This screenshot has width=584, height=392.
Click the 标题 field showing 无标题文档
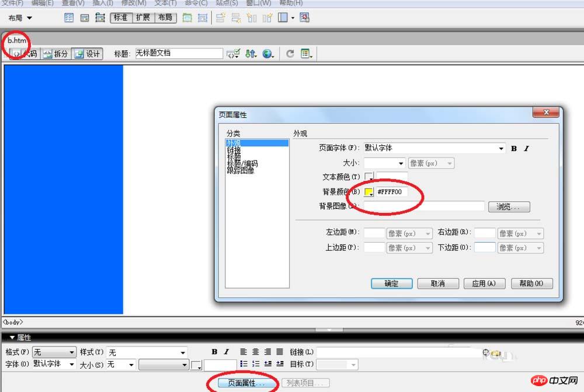(179, 54)
